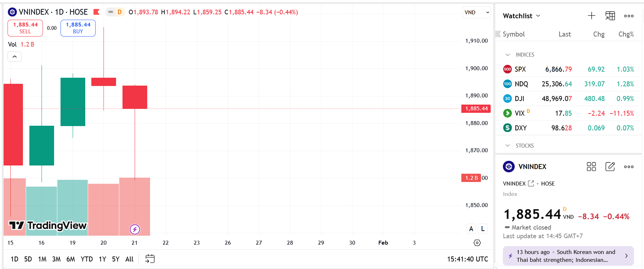Screen dimensions: 644x269
Task: Collapse the volume indicator pane
Action: [14, 56]
